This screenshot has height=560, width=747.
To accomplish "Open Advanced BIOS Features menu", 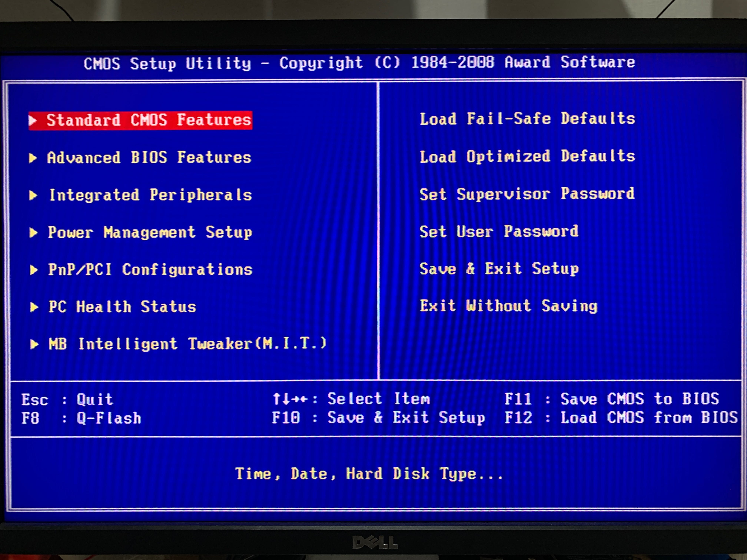I will click(149, 158).
